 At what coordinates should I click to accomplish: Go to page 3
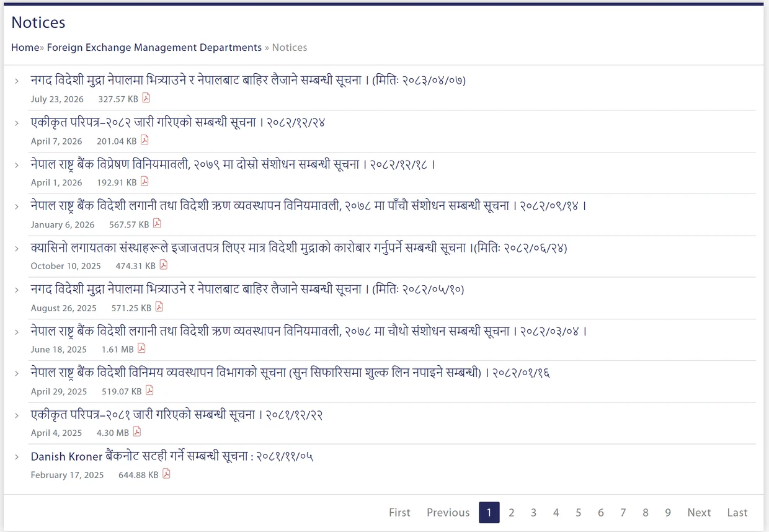point(533,512)
